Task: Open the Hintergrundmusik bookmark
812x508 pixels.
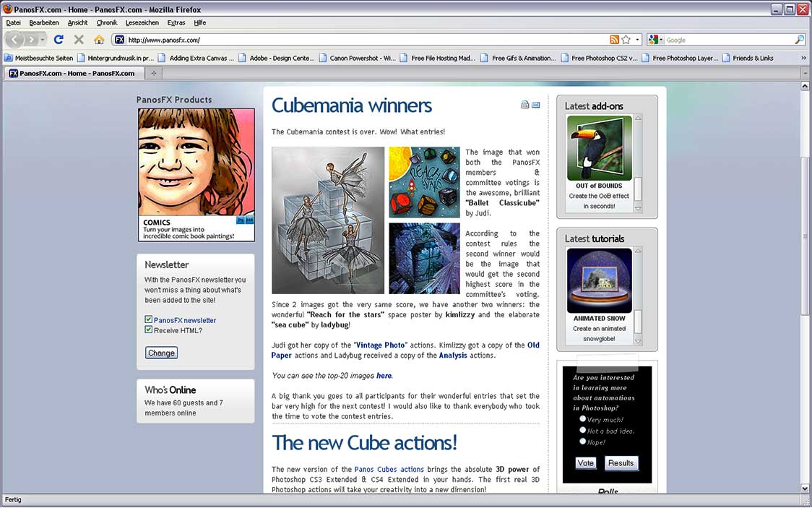Action: coord(116,58)
